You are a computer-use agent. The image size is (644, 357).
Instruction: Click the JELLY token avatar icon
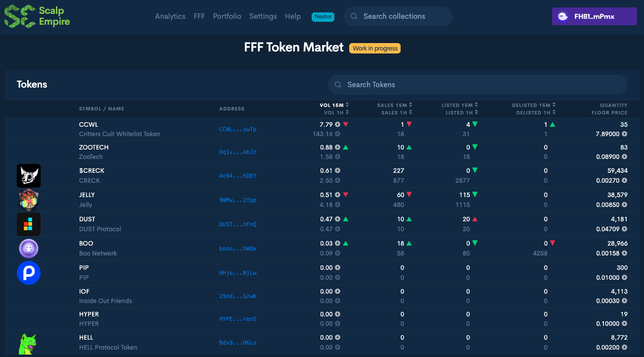(28, 200)
